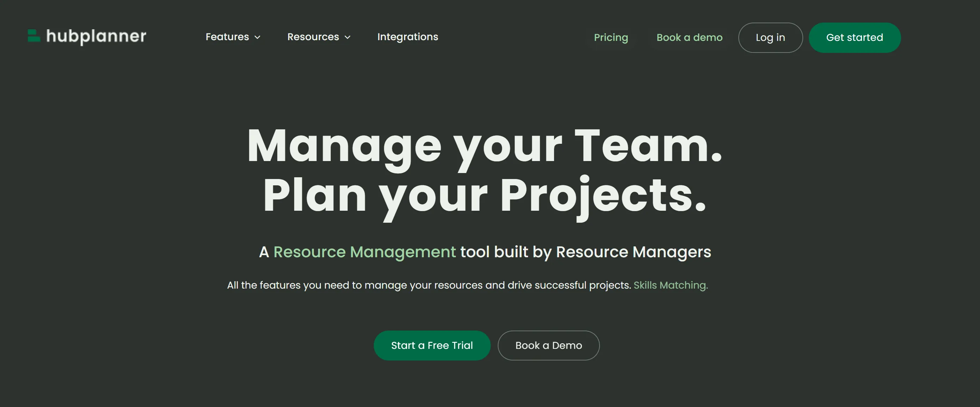Open the Resources dropdown menu

320,37
